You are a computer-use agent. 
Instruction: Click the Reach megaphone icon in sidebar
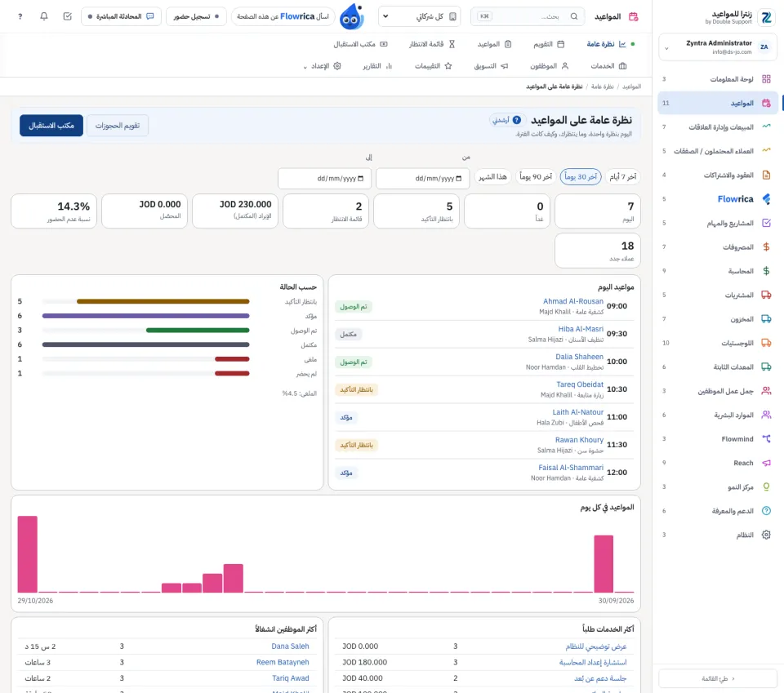766,463
